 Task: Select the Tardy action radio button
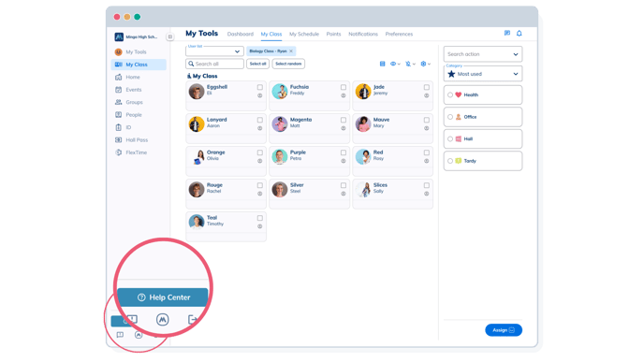pyautogui.click(x=450, y=161)
